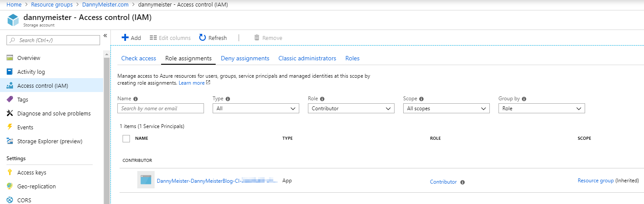Collapse the sidebar with double chevron
Viewport: 644px width, 204px height.
coord(105,36)
